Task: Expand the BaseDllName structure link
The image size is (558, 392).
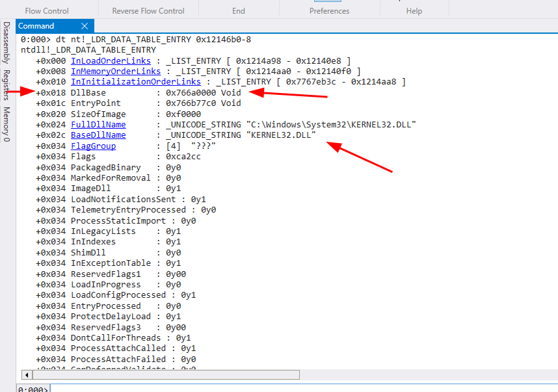Action: click(x=98, y=135)
